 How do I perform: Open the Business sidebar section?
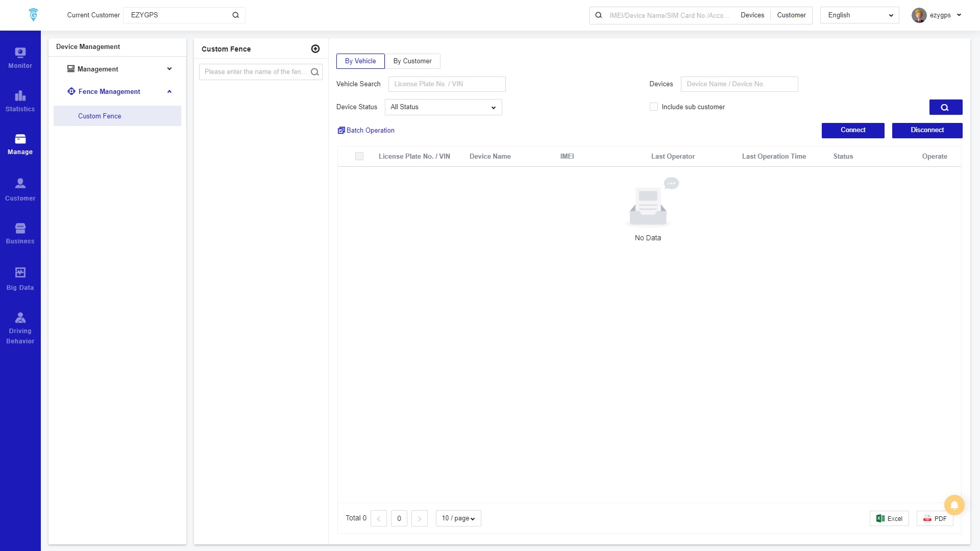click(20, 233)
